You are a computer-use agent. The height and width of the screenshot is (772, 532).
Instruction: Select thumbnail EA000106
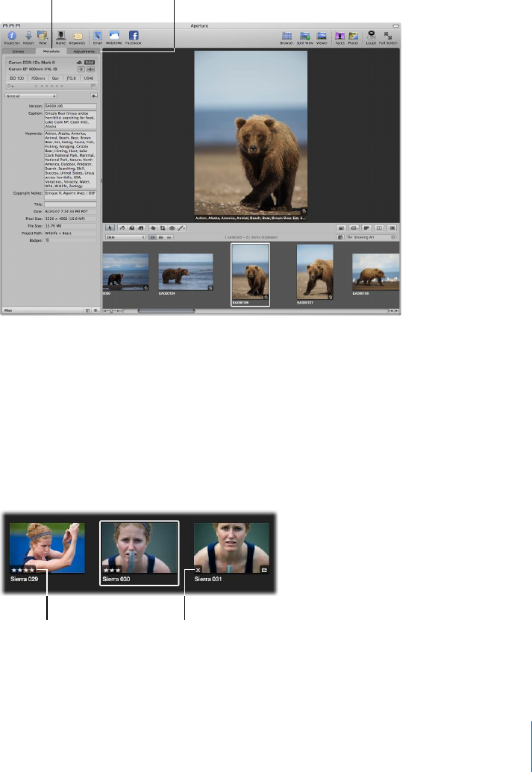[251, 272]
